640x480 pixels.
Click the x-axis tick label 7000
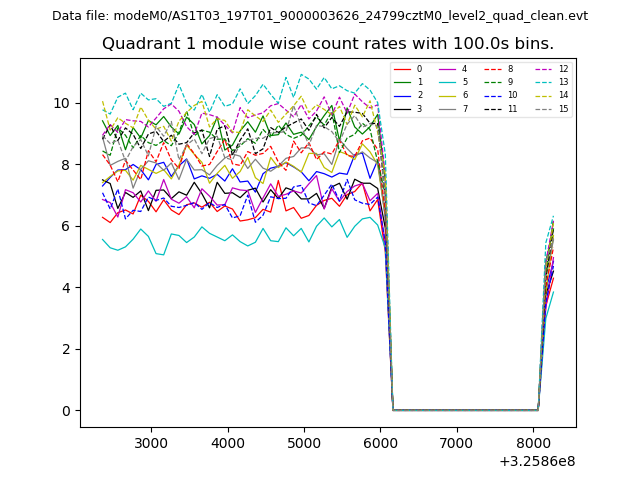(x=457, y=442)
